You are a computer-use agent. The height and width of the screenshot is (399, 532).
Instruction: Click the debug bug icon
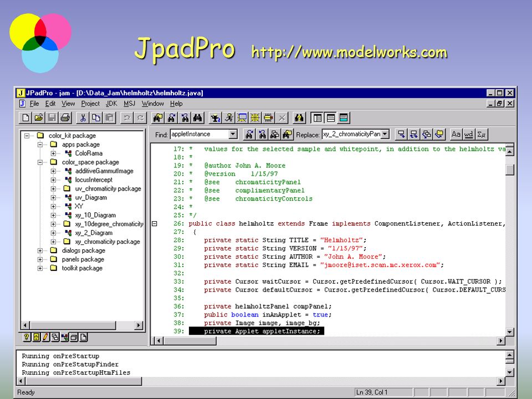pos(268,117)
